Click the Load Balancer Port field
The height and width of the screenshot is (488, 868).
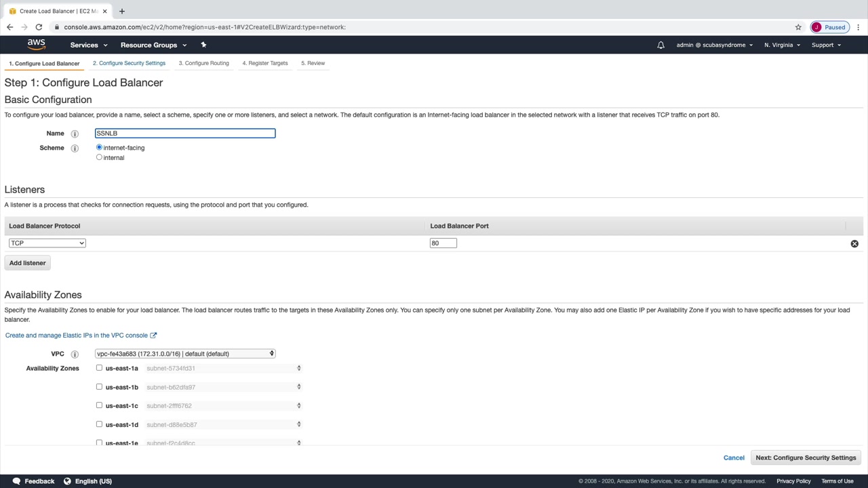point(443,243)
